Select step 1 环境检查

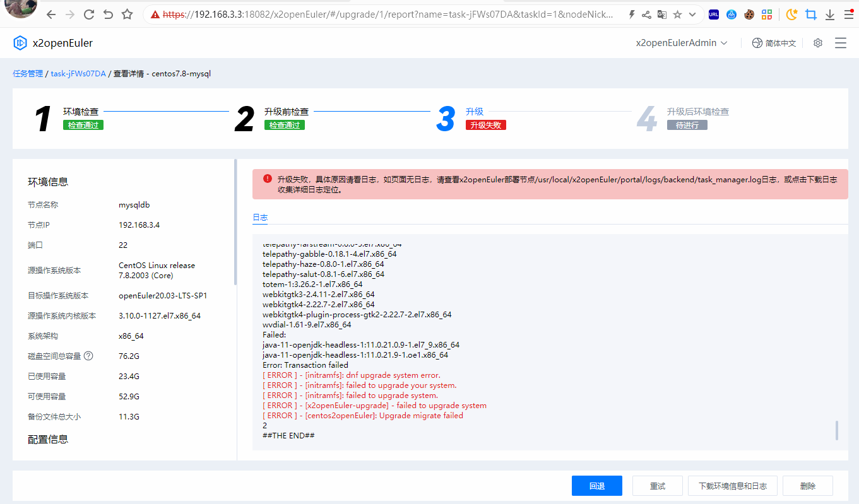(81, 112)
